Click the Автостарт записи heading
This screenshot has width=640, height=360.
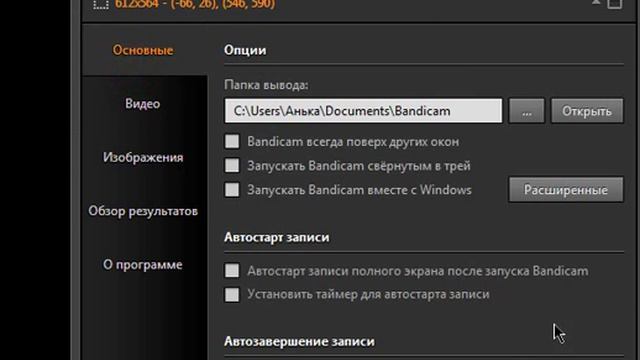coord(276,237)
